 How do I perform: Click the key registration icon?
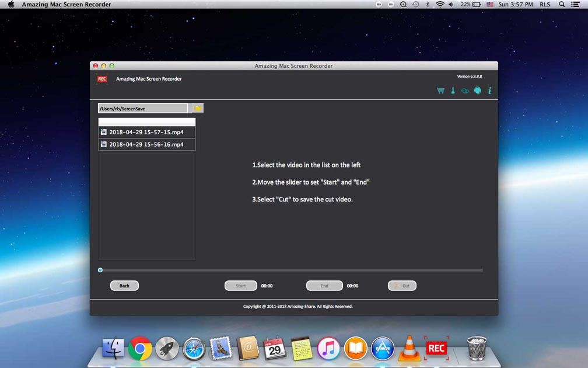pyautogui.click(x=453, y=91)
